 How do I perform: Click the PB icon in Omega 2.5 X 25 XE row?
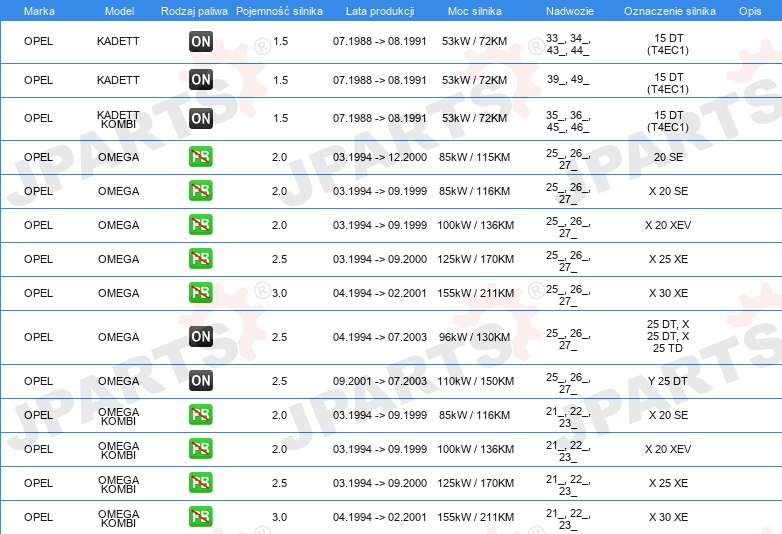(x=201, y=258)
